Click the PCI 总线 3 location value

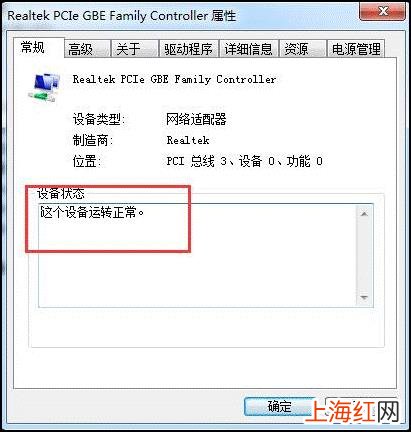click(x=244, y=161)
